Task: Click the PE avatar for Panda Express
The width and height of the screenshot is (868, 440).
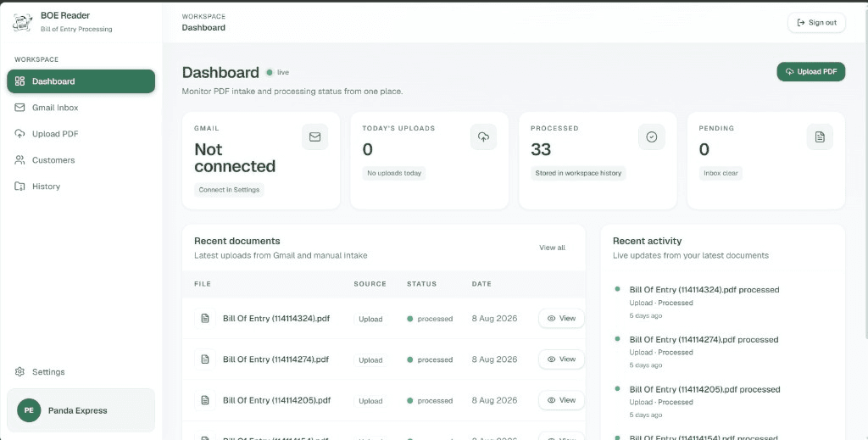Action: tap(29, 410)
